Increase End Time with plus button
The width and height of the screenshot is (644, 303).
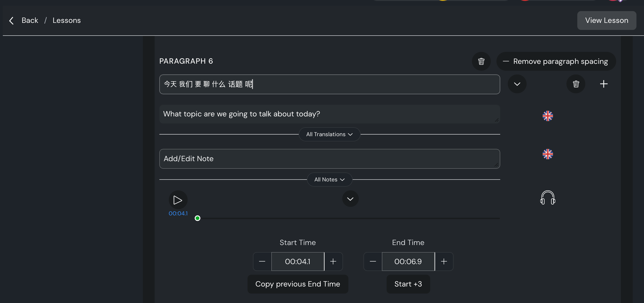pyautogui.click(x=444, y=262)
